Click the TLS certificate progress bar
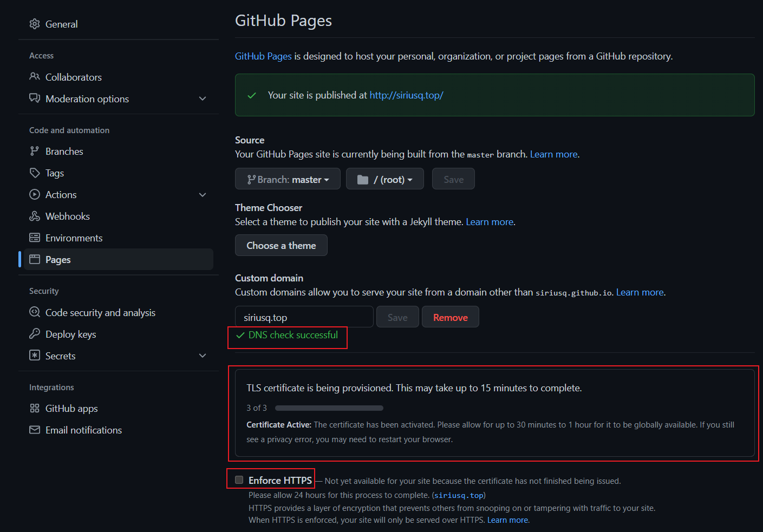This screenshot has width=763, height=532. (x=329, y=408)
